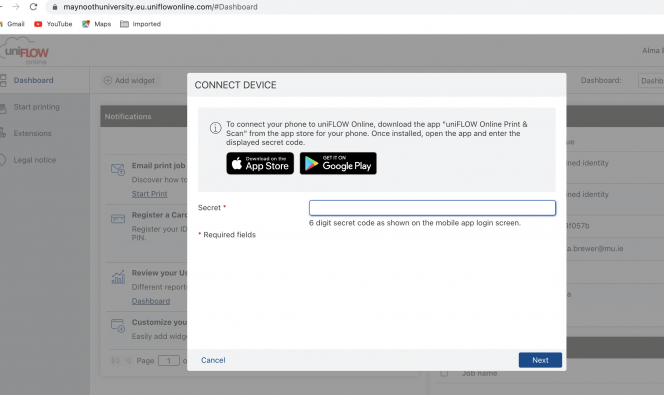Click the uniFLOW online logo
Screen dimensions: 664x395
(x=25, y=51)
